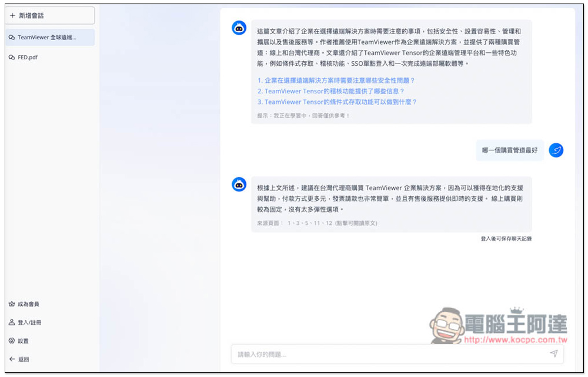
Task: Click the crown icon for 成為會員
Action: click(12, 304)
